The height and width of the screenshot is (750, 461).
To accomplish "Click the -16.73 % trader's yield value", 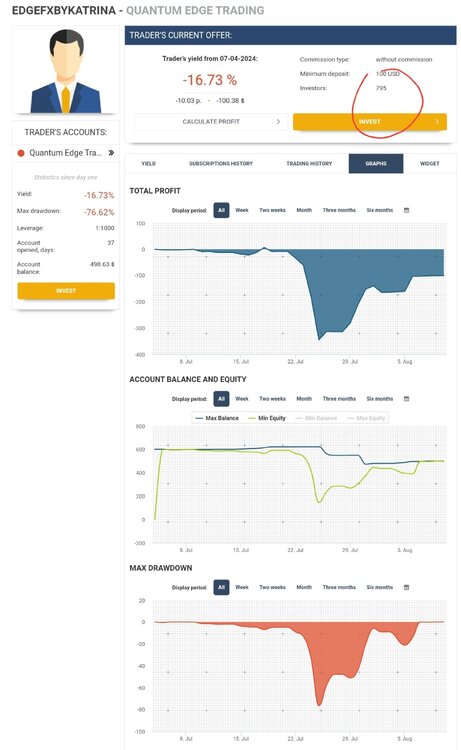I will [x=209, y=80].
